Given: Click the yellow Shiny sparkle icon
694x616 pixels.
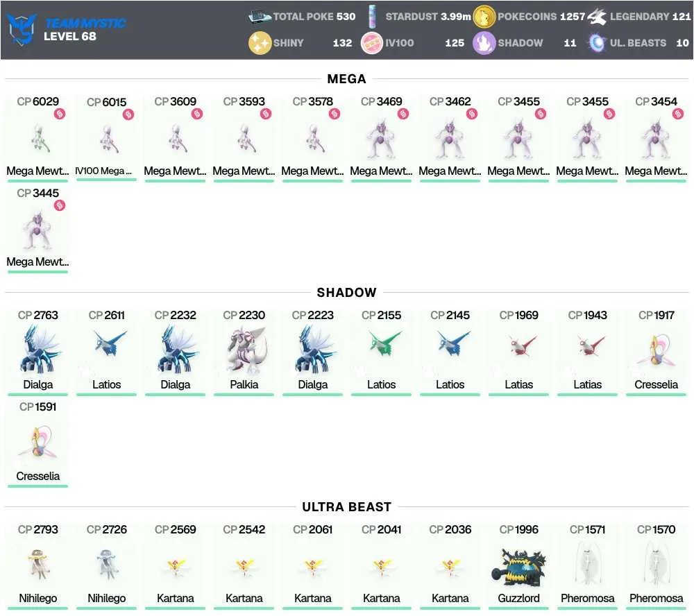Looking at the screenshot, I should point(260,43).
